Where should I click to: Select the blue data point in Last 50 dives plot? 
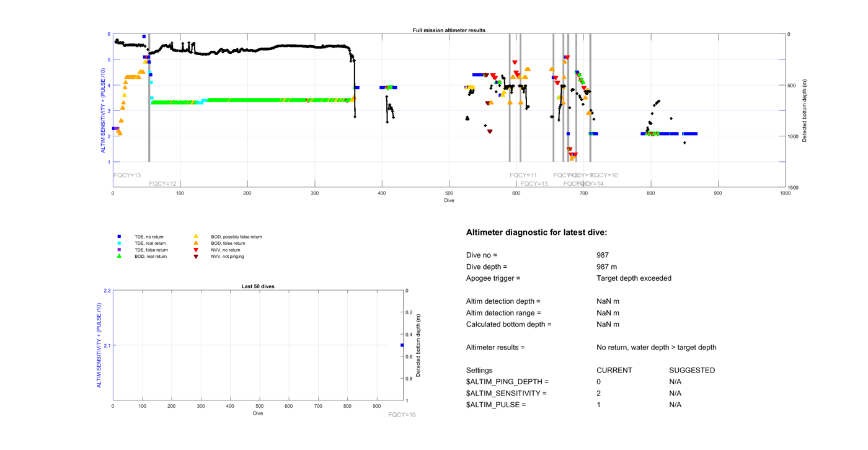pos(402,345)
